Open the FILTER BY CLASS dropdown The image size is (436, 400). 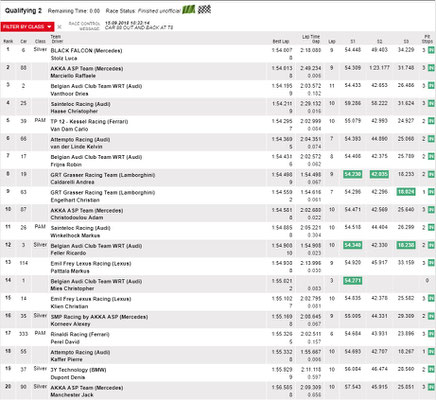[27, 26]
